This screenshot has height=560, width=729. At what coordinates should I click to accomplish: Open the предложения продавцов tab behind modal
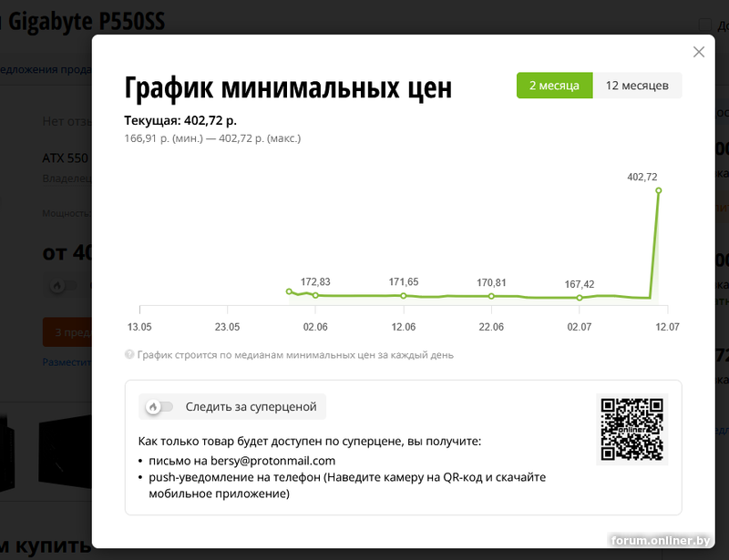(46, 69)
